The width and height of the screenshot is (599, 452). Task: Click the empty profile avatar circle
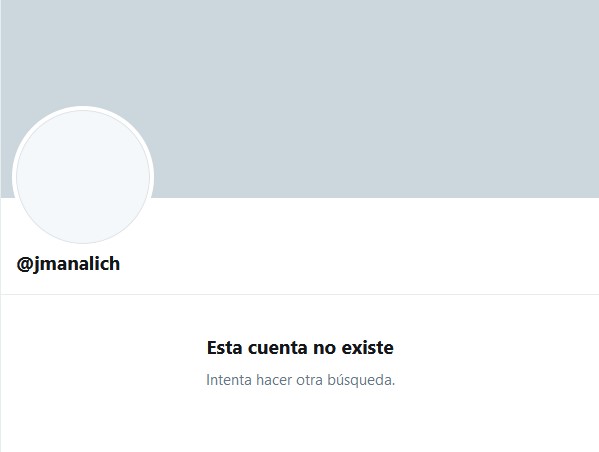click(83, 177)
